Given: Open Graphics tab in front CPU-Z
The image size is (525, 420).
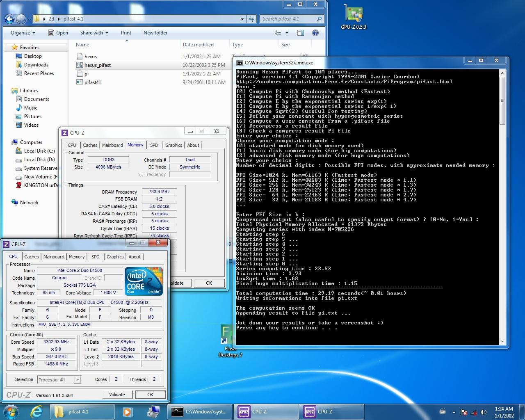Looking at the screenshot, I should click(115, 257).
